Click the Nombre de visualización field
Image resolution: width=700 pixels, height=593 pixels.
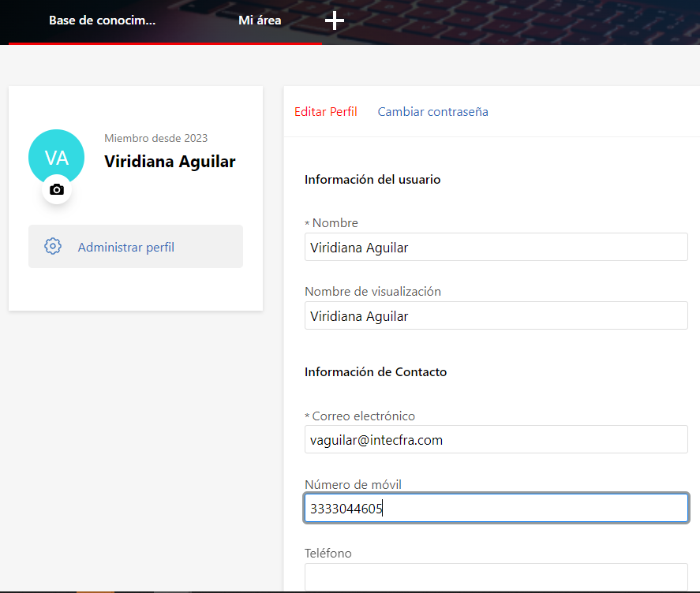pyautogui.click(x=496, y=316)
